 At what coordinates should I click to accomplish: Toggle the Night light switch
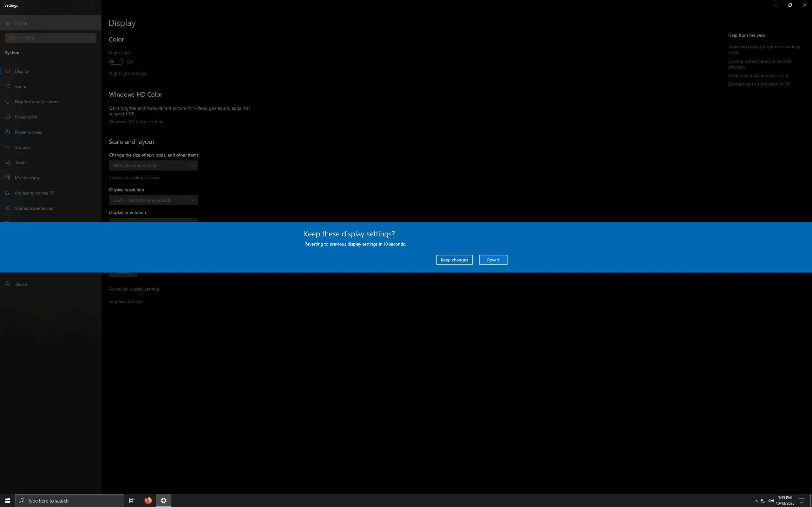point(116,62)
